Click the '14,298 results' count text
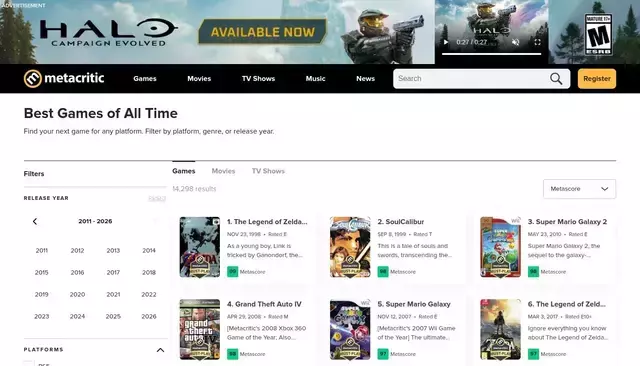 click(194, 189)
